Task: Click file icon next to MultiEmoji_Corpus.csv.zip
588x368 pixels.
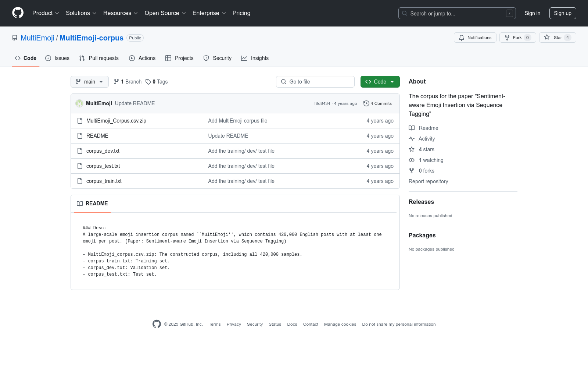Action: pos(80,121)
